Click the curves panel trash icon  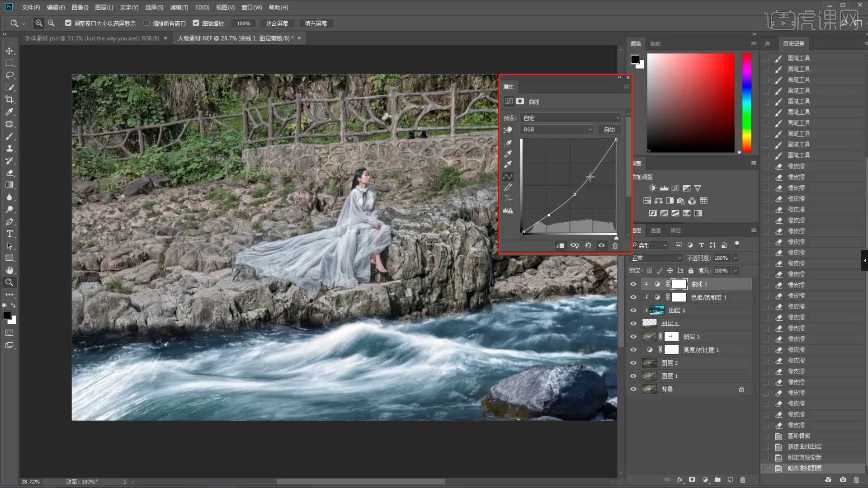click(x=615, y=246)
